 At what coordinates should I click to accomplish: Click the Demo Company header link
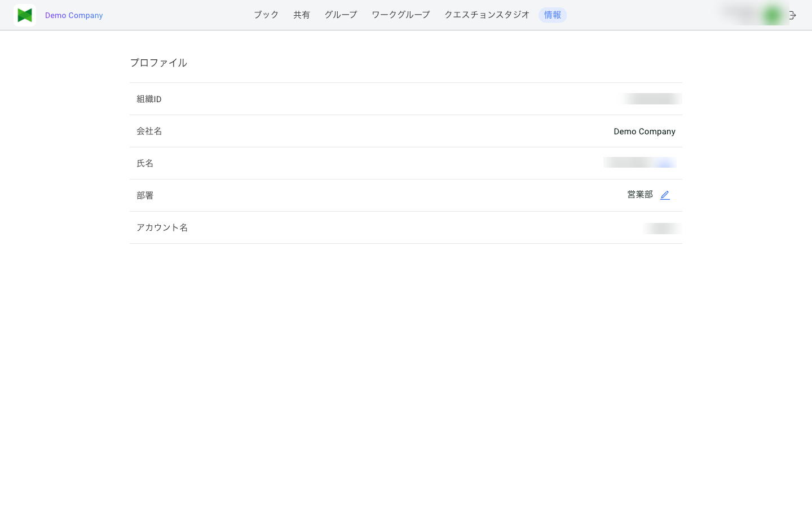tap(74, 15)
